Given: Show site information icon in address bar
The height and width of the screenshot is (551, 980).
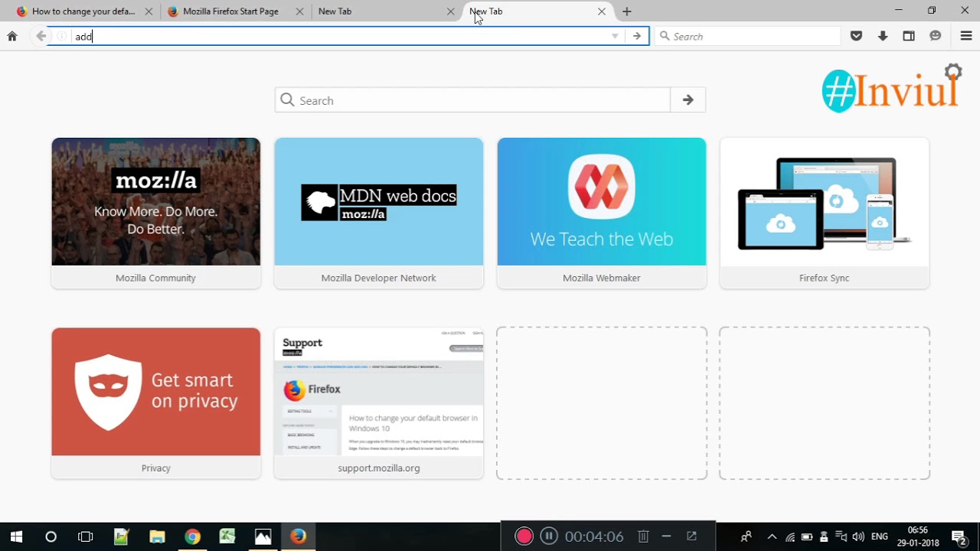Looking at the screenshot, I should pyautogui.click(x=61, y=36).
